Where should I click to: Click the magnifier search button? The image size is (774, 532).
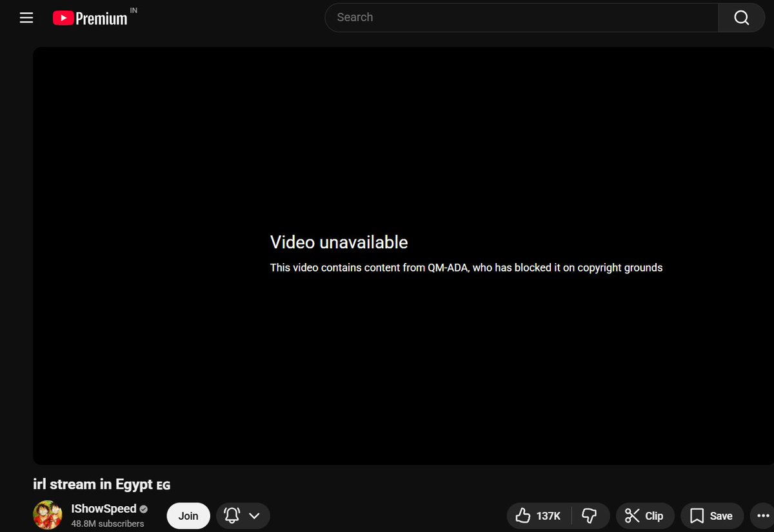point(741,17)
